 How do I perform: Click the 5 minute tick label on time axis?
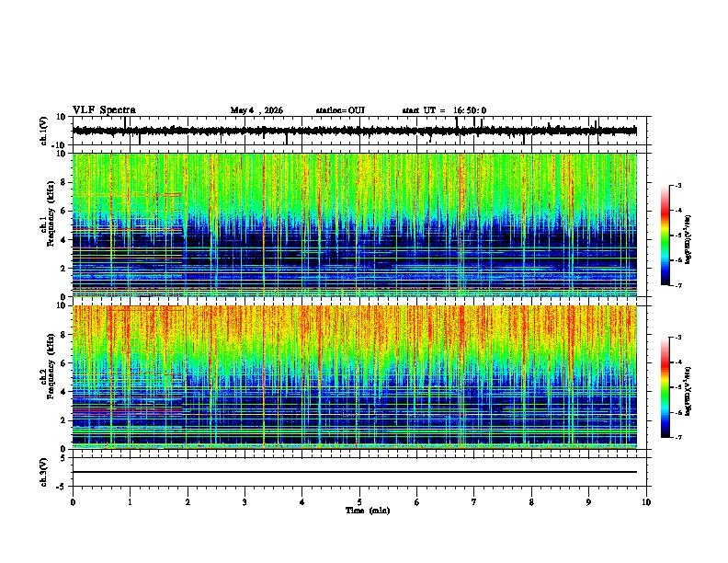359,502
